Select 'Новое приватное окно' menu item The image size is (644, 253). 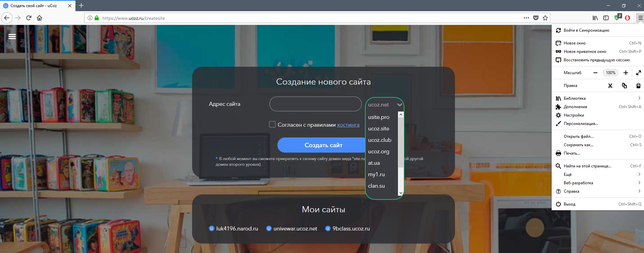[x=598, y=52]
